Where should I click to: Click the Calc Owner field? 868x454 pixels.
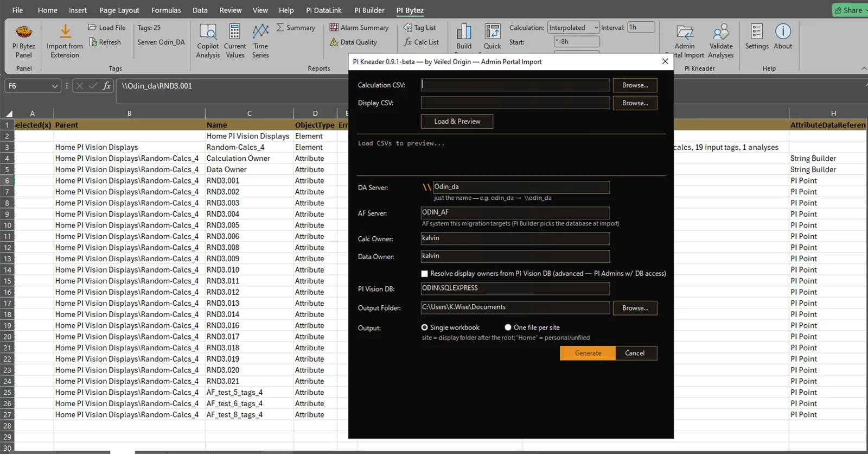[515, 238]
